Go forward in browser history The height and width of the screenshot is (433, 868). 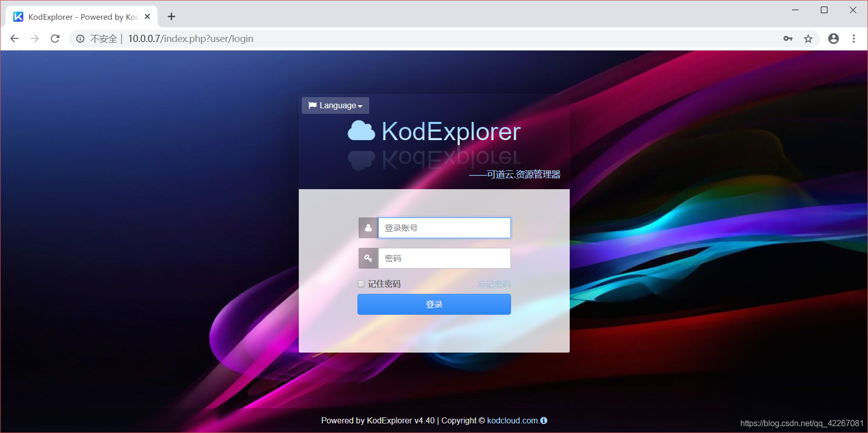coord(34,38)
